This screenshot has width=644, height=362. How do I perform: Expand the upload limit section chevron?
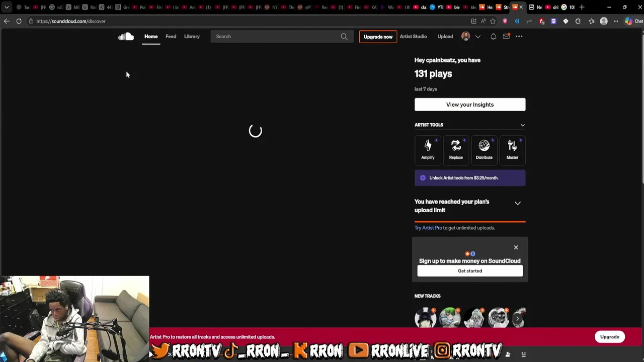(x=517, y=203)
